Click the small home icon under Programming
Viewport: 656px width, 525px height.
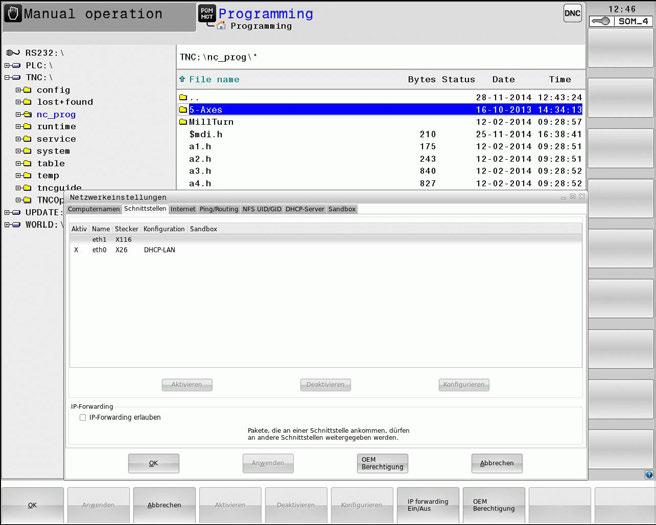pos(221,26)
